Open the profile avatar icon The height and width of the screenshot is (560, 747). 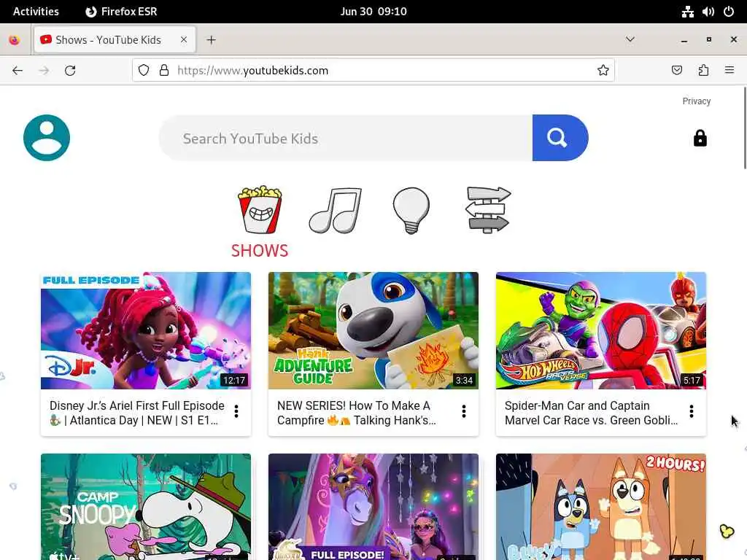coord(47,138)
